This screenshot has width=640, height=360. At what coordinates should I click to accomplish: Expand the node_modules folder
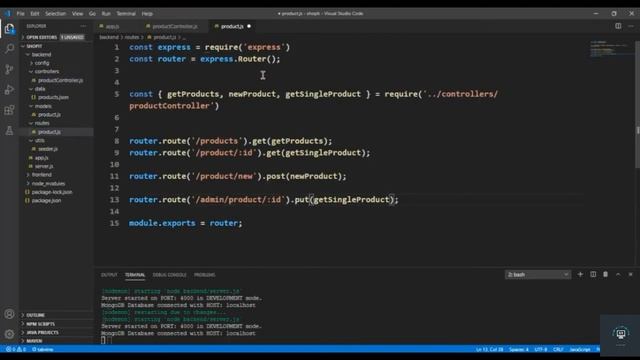tap(48, 184)
